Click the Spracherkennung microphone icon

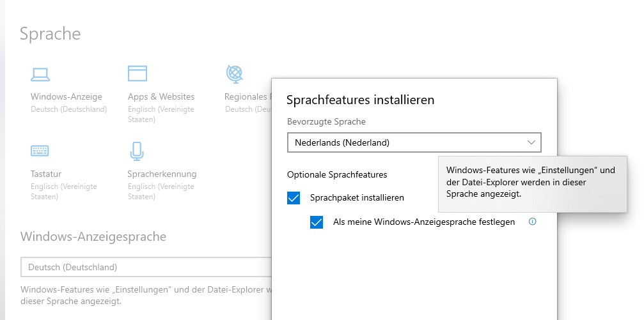pos(136,151)
